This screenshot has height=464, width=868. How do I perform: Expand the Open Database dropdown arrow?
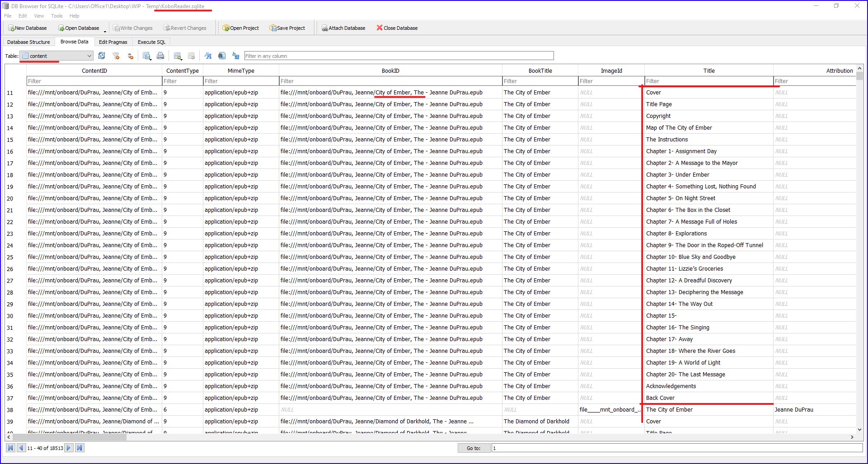pyautogui.click(x=105, y=31)
